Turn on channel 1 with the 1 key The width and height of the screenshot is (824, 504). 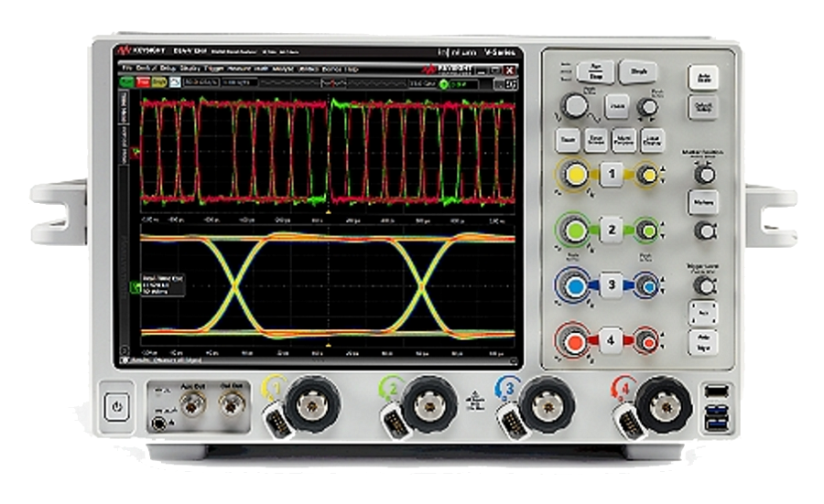point(612,174)
